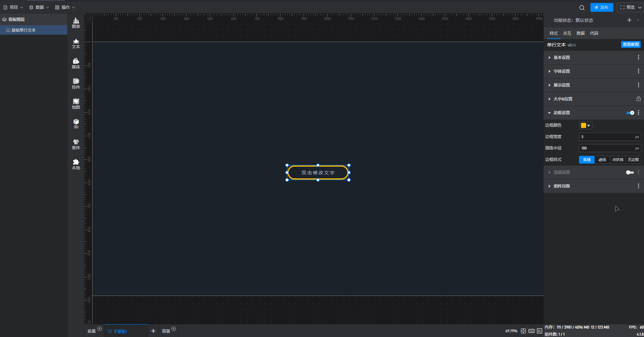Screen dimensions: 644x337
Task: Turn off the 边框设置 toggle switch
Action: (x=630, y=113)
